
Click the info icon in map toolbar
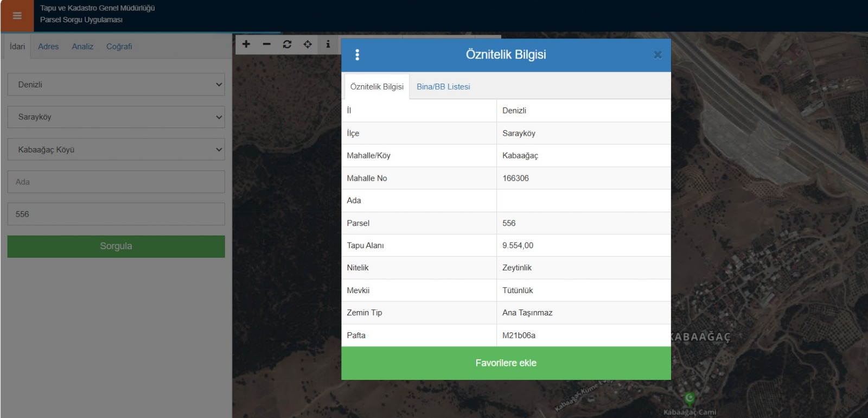[328, 44]
